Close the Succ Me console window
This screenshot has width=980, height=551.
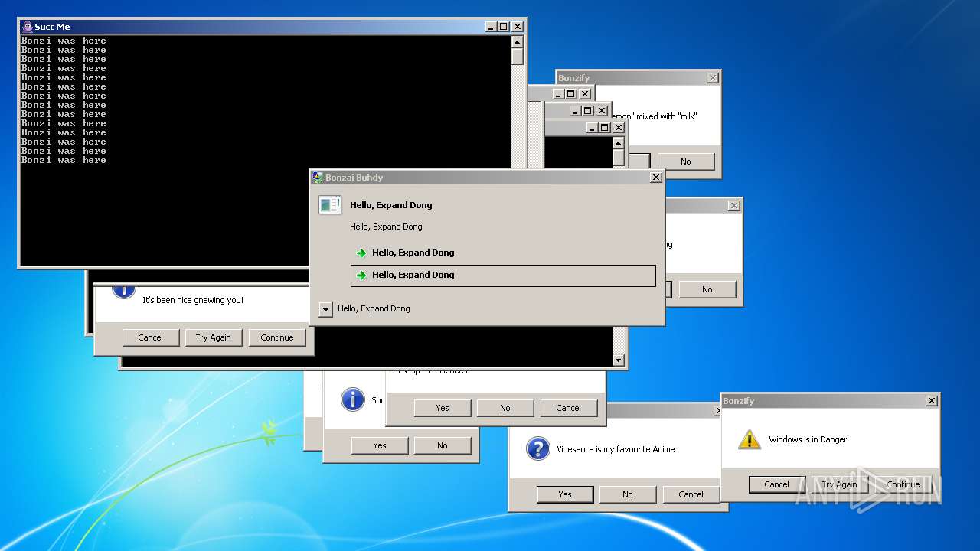pyautogui.click(x=518, y=27)
